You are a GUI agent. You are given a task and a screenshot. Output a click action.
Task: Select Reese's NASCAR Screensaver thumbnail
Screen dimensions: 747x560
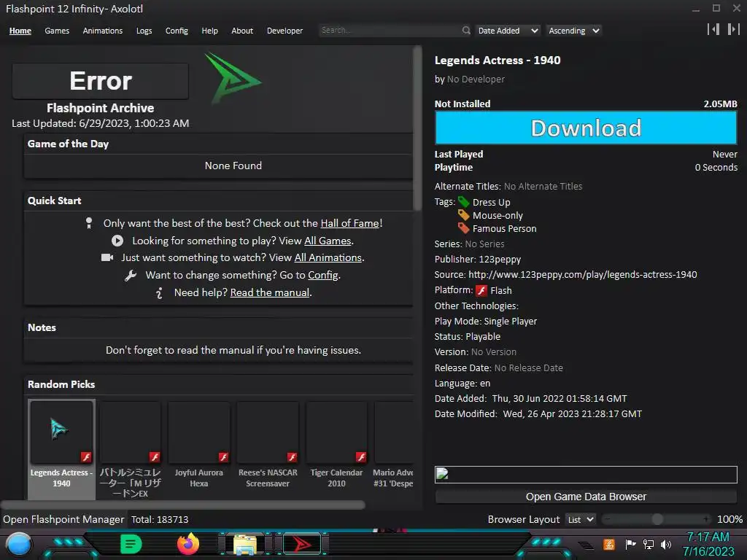click(268, 446)
